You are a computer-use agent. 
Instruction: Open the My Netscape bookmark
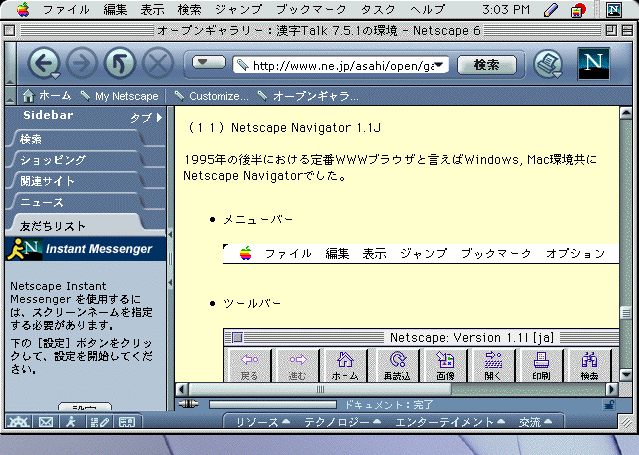coord(119,96)
